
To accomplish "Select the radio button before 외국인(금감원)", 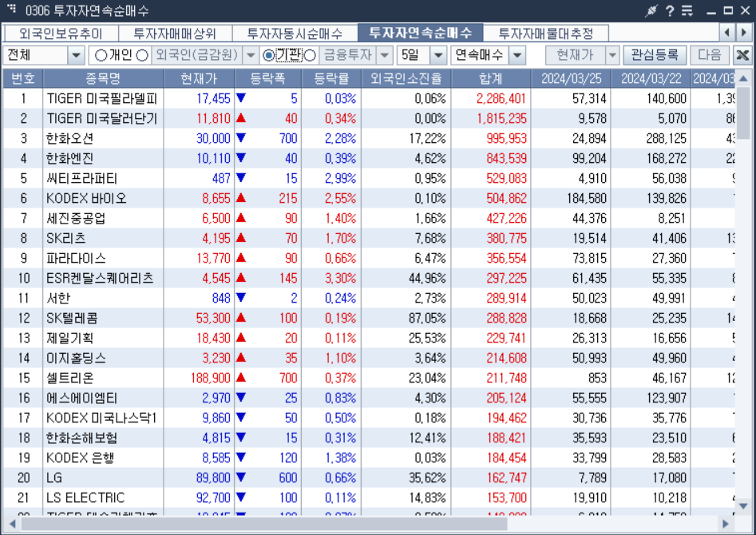I will click(142, 55).
